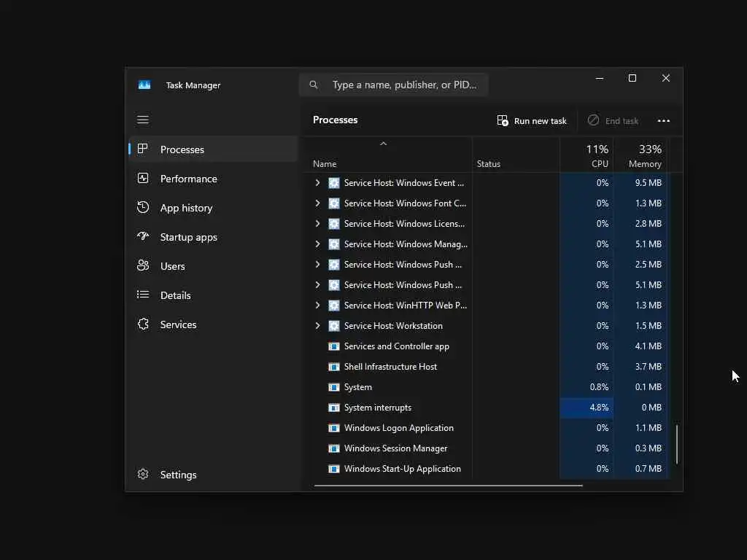Switch to the Performance page
The height and width of the screenshot is (560, 747).
click(214, 179)
